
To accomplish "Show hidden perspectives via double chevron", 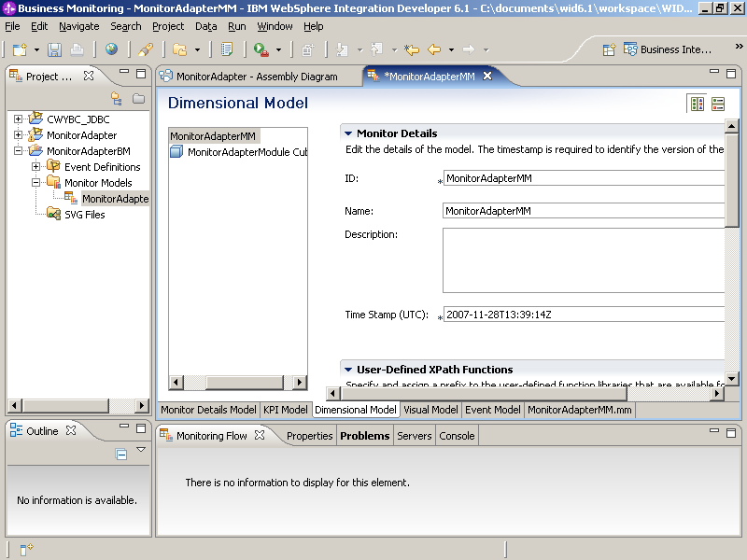I will tap(739, 46).
